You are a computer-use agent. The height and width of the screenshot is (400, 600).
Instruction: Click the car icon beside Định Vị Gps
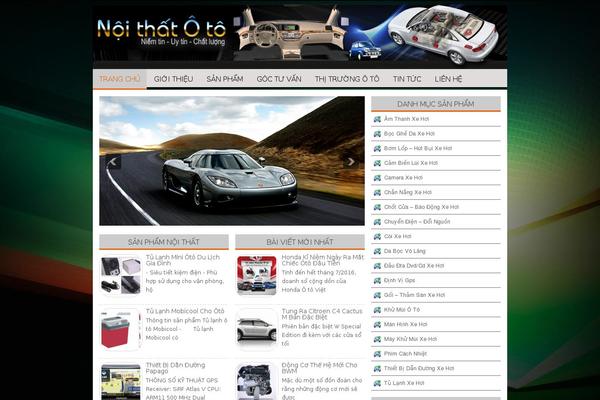377,280
